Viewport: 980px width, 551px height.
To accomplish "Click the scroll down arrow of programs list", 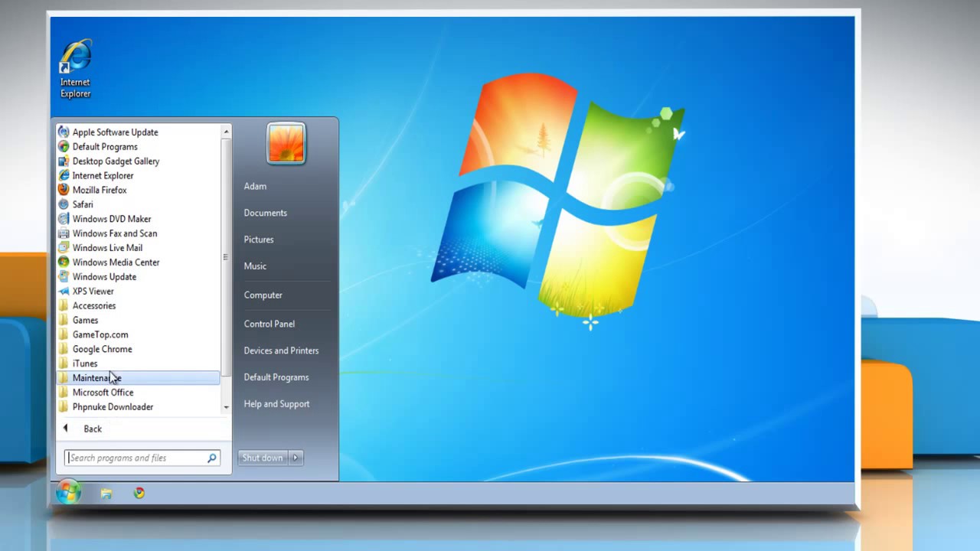I will [x=226, y=407].
